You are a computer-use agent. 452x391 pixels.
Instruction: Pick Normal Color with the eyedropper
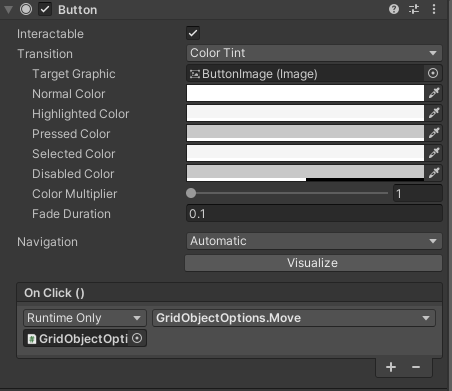point(434,93)
